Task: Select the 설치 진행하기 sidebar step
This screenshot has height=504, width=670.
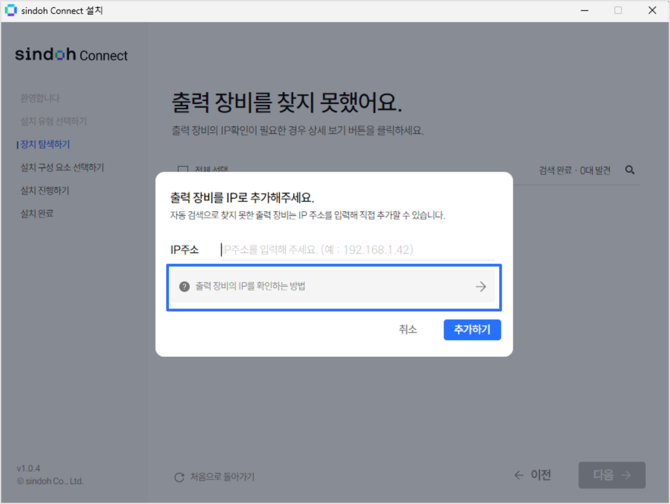Action: tap(45, 190)
